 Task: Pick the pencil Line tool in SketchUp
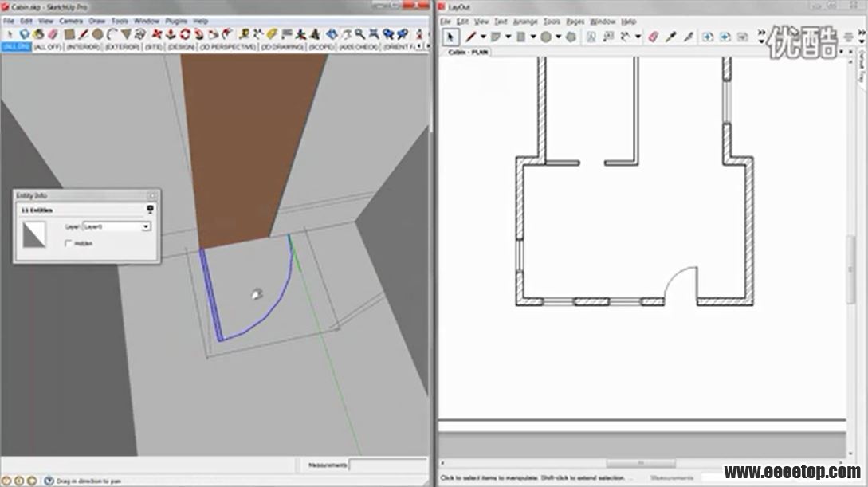click(83, 34)
